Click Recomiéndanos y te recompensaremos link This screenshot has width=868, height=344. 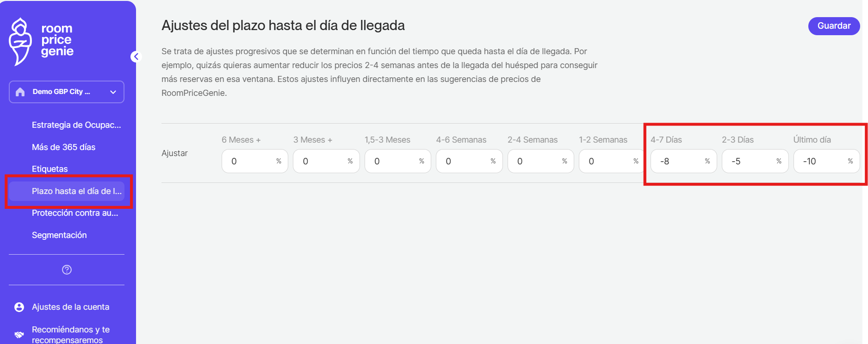coord(70,334)
